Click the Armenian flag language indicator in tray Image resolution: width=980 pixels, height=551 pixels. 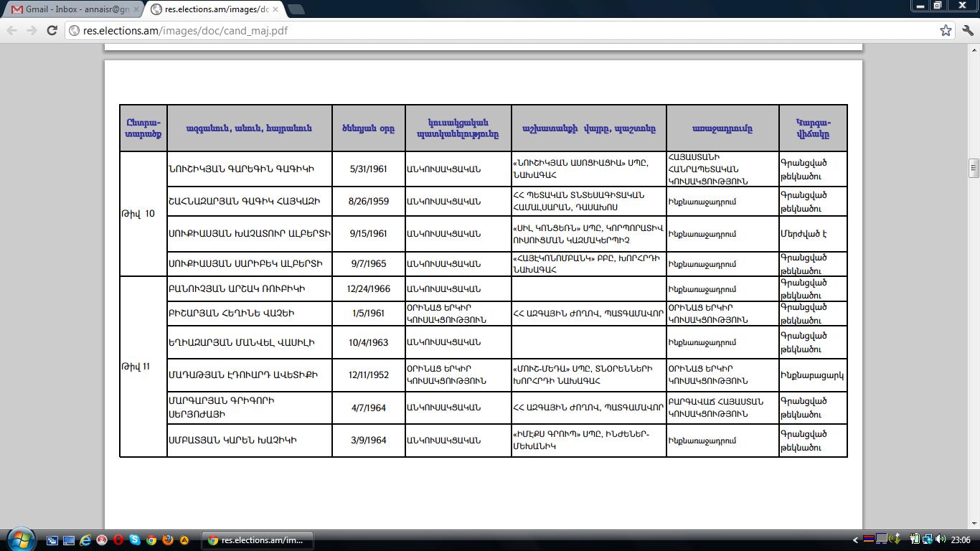pos(868,540)
